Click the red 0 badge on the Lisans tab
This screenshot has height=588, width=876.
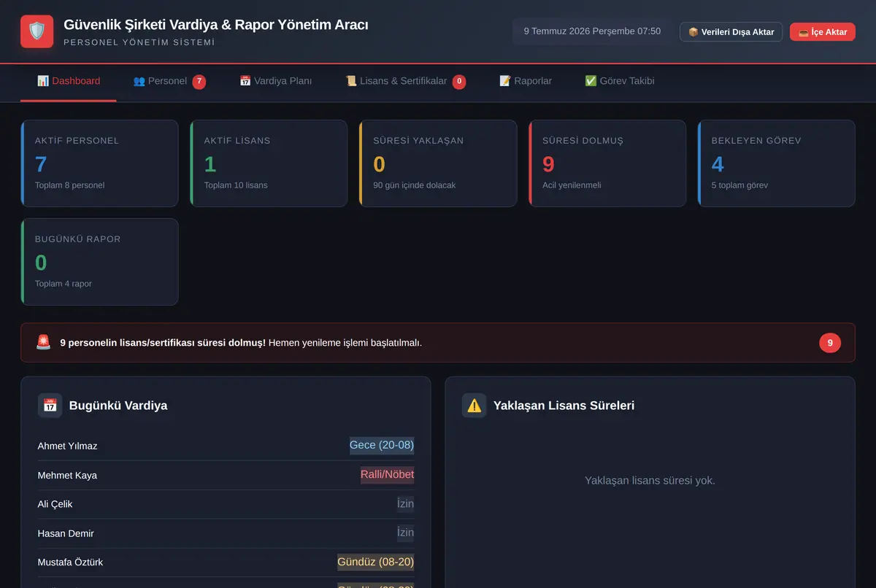pyautogui.click(x=459, y=82)
